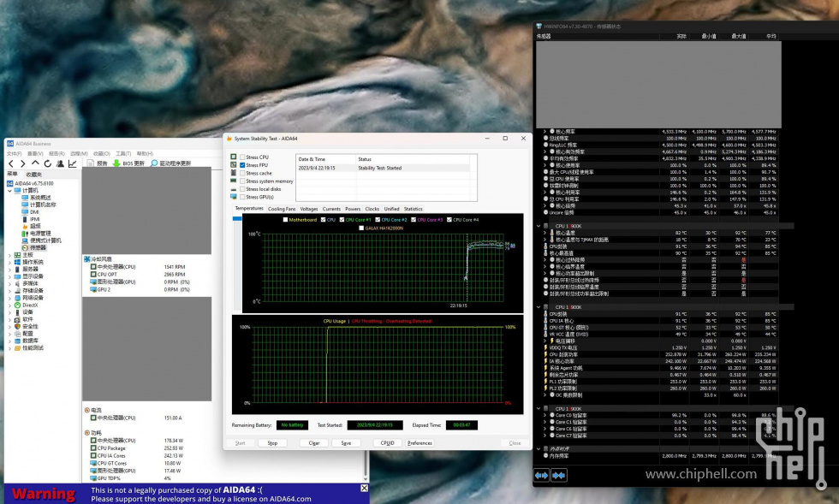Click the CPUID button
Image resolution: width=839 pixels, height=504 pixels.
coord(387,443)
